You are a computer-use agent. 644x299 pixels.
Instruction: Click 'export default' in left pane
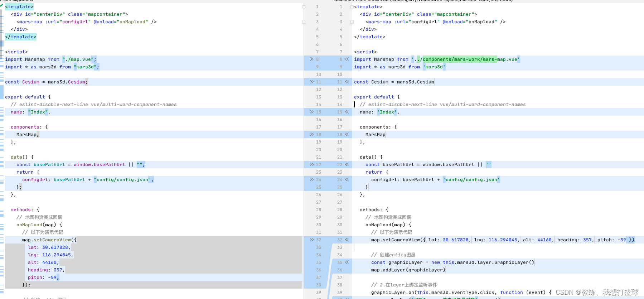coord(25,97)
